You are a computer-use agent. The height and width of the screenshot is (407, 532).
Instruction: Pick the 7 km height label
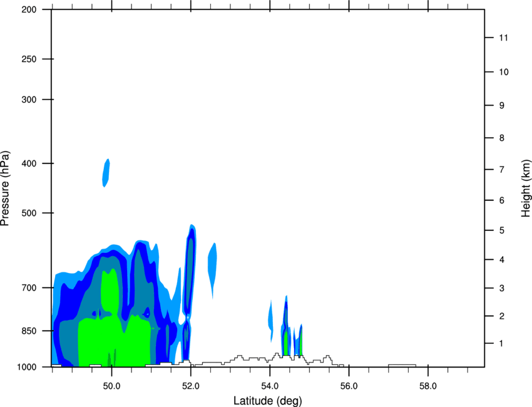pos(501,170)
